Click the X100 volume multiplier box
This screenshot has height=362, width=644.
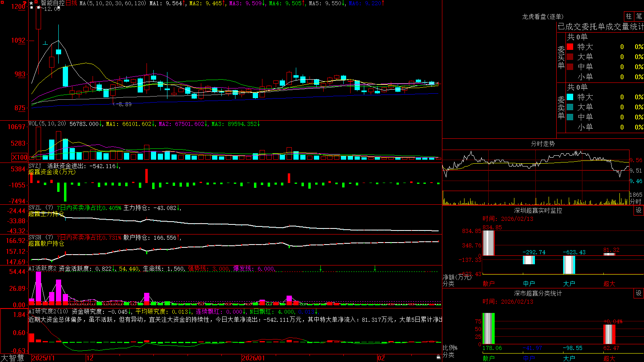(19, 157)
